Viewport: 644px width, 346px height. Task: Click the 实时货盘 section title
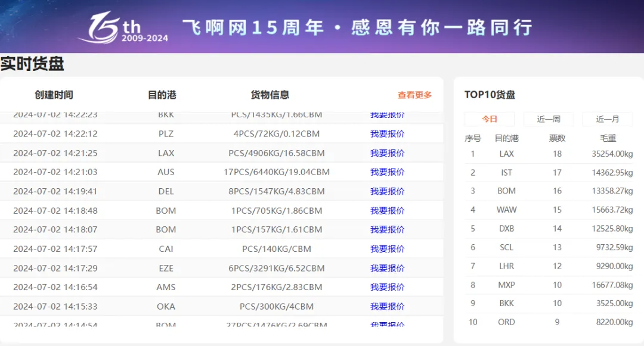point(32,64)
